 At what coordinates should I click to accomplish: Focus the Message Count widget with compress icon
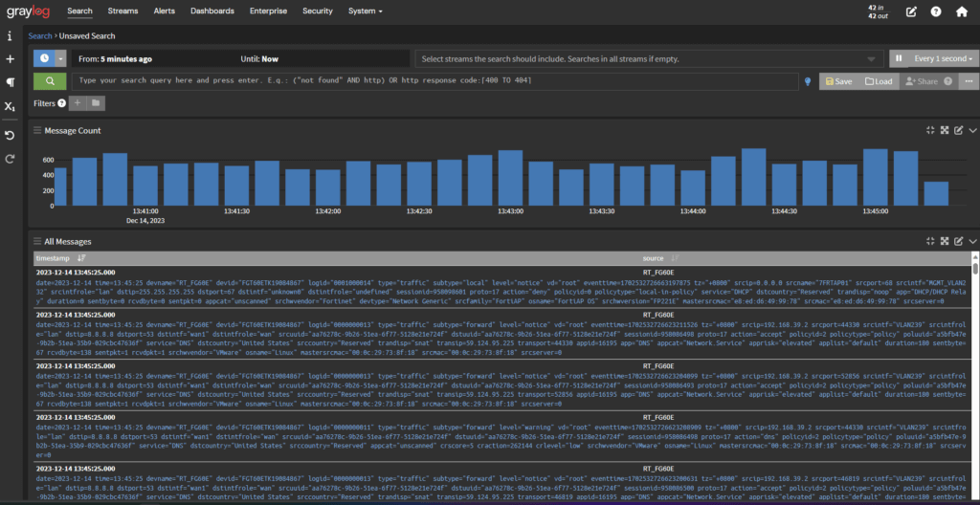pyautogui.click(x=930, y=130)
